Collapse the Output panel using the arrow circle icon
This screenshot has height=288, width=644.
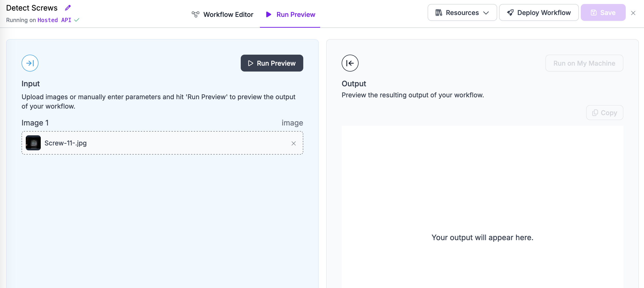[x=350, y=63]
